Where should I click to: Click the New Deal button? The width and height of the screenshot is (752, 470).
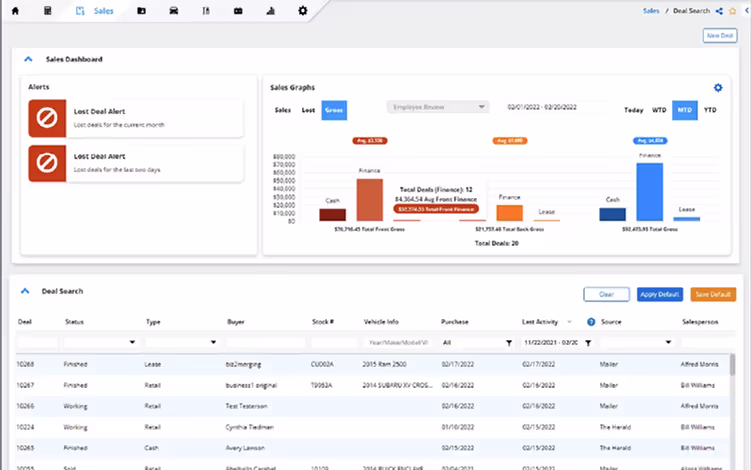[x=720, y=35]
